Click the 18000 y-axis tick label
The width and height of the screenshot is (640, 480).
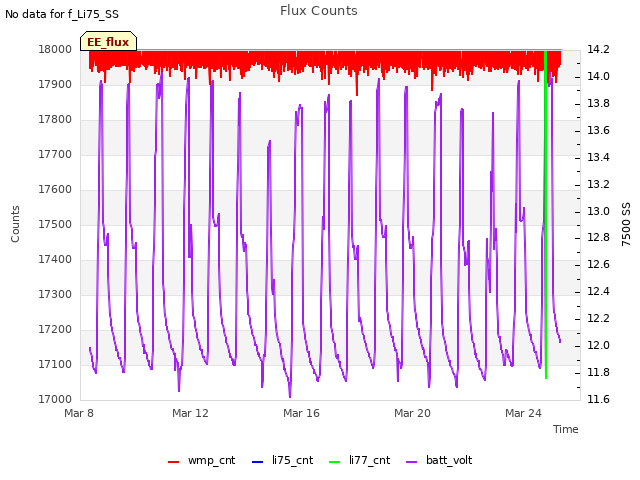[55, 49]
